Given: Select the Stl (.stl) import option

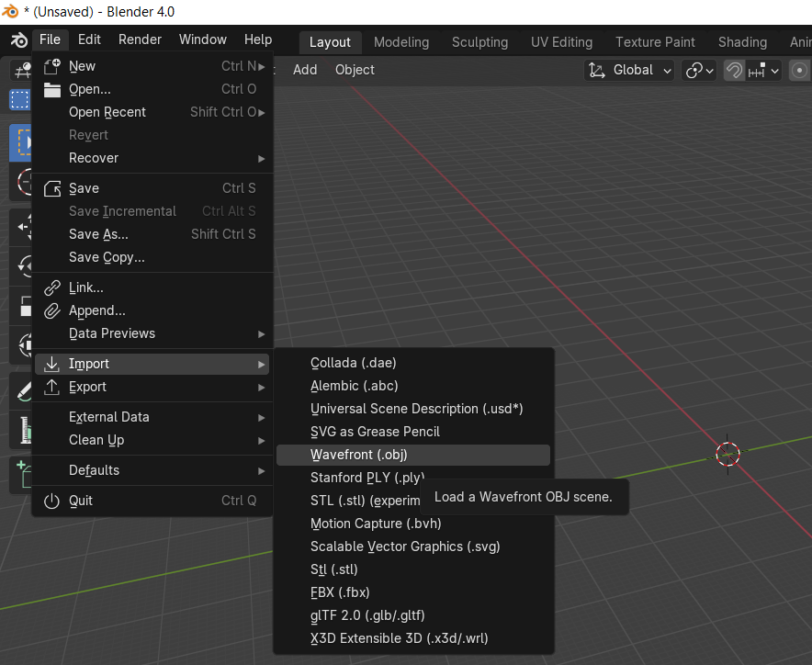Looking at the screenshot, I should point(413,569).
